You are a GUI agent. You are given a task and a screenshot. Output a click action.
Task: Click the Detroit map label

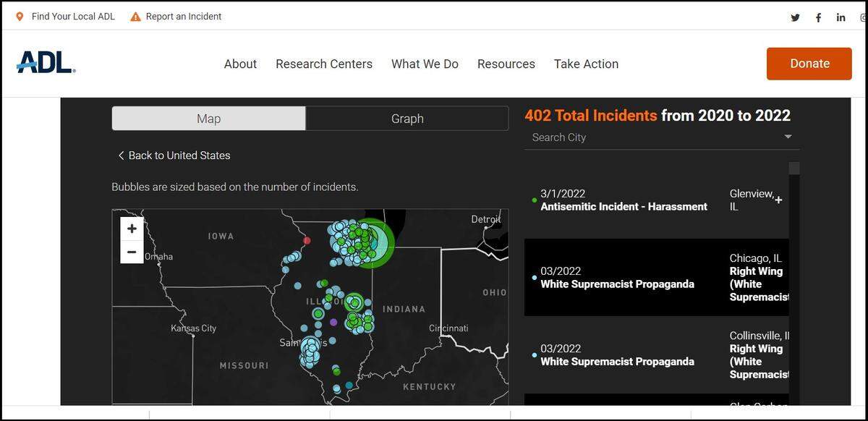(x=485, y=219)
